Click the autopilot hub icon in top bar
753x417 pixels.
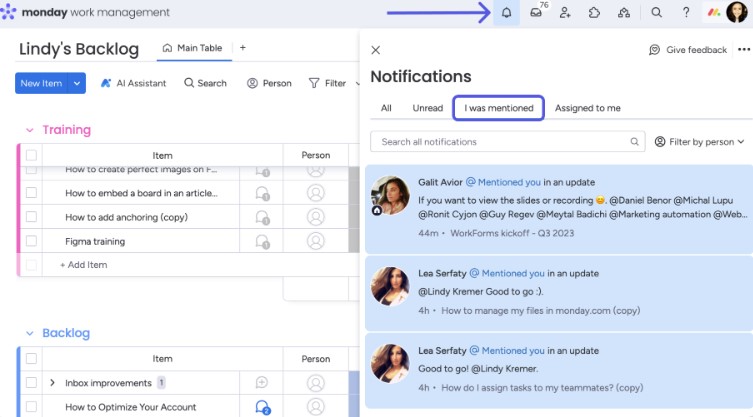coord(624,12)
